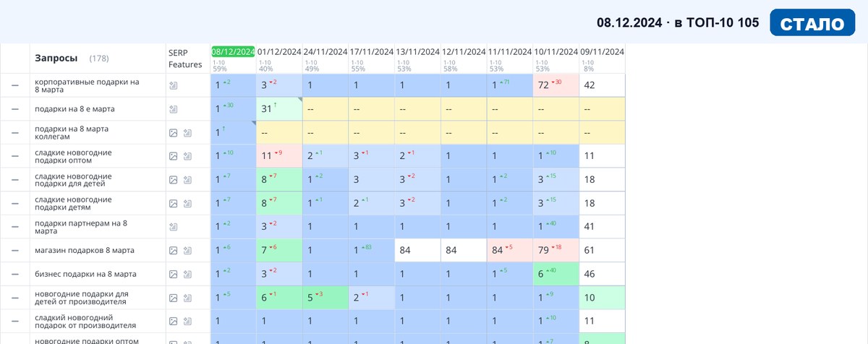Select the highlighted 08/12/2024 date column header
The width and height of the screenshot is (868, 344).
[233, 52]
